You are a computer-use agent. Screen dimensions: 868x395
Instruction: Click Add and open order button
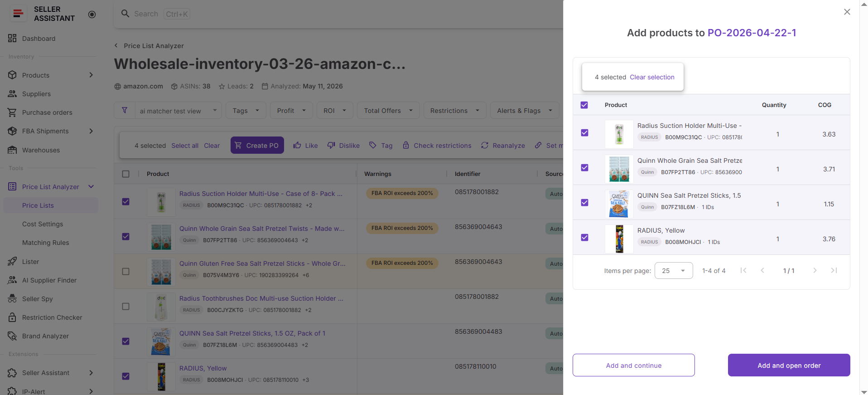[789, 365]
